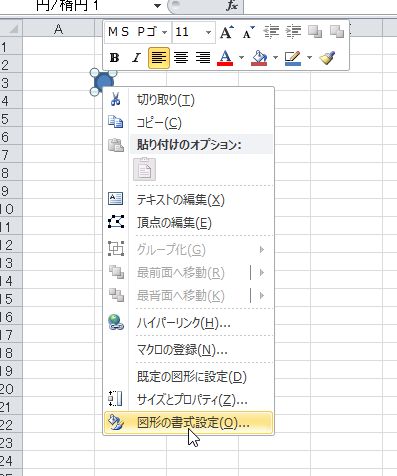Select row 23 header
This screenshot has height=476, width=397.
11,443
